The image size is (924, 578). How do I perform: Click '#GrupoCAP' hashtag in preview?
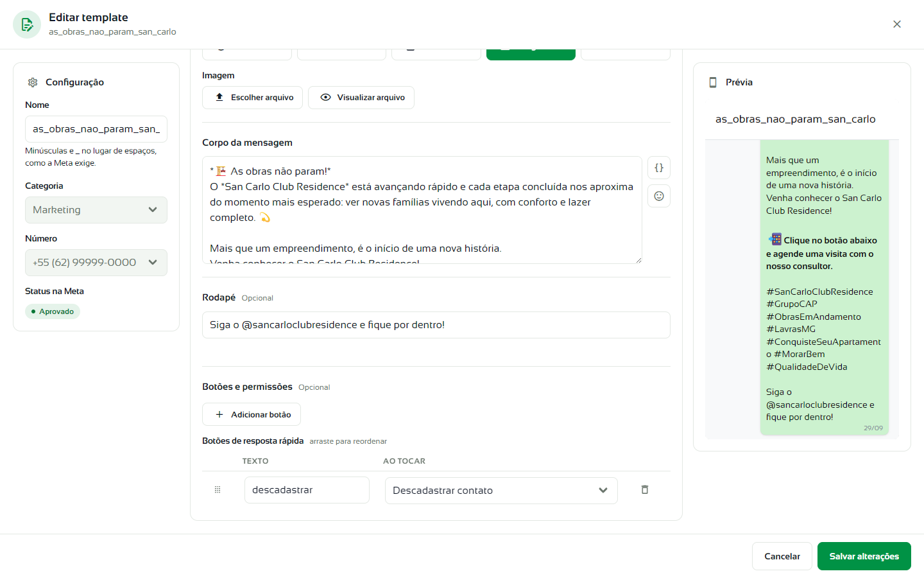pyautogui.click(x=792, y=304)
